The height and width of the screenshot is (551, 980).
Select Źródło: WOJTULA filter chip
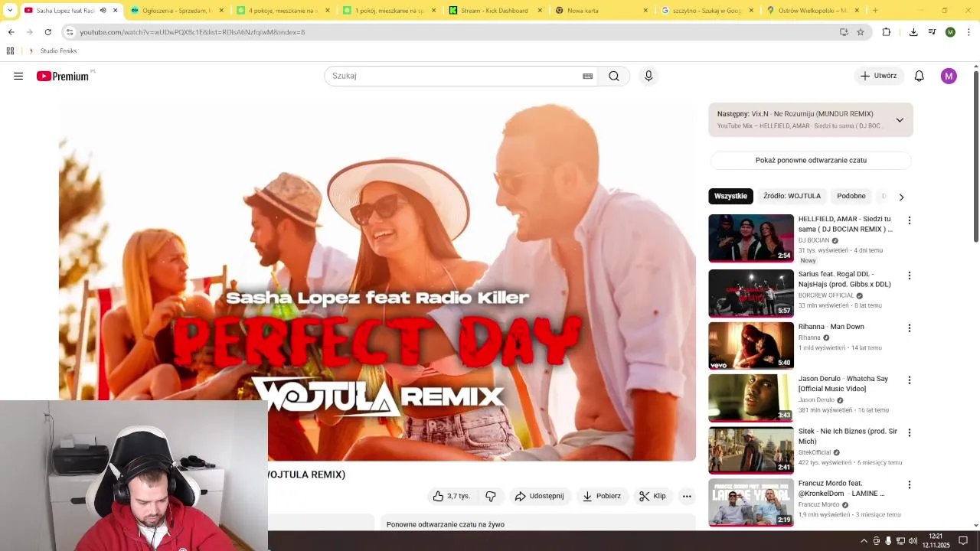(792, 196)
